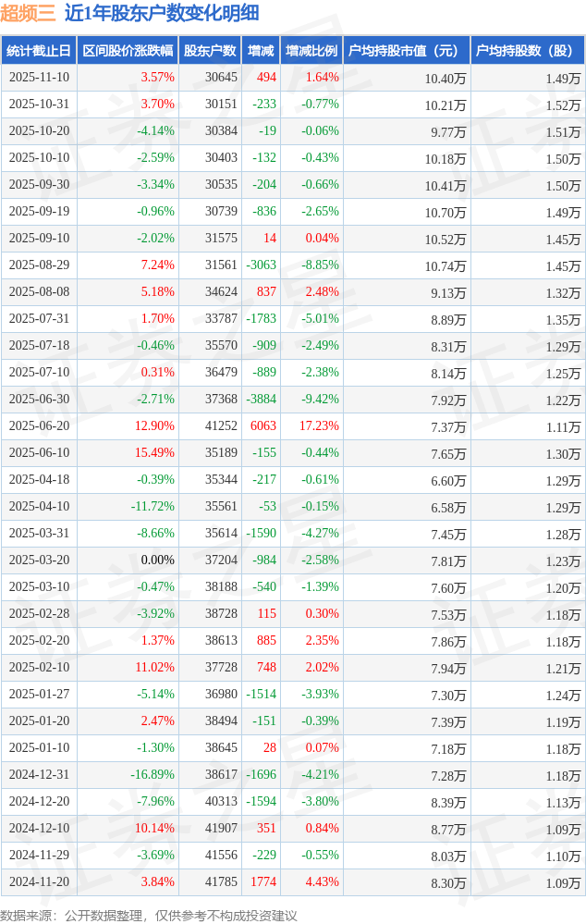Click the -3884 decrease value cell
This screenshot has height=924, width=586.
click(x=262, y=400)
